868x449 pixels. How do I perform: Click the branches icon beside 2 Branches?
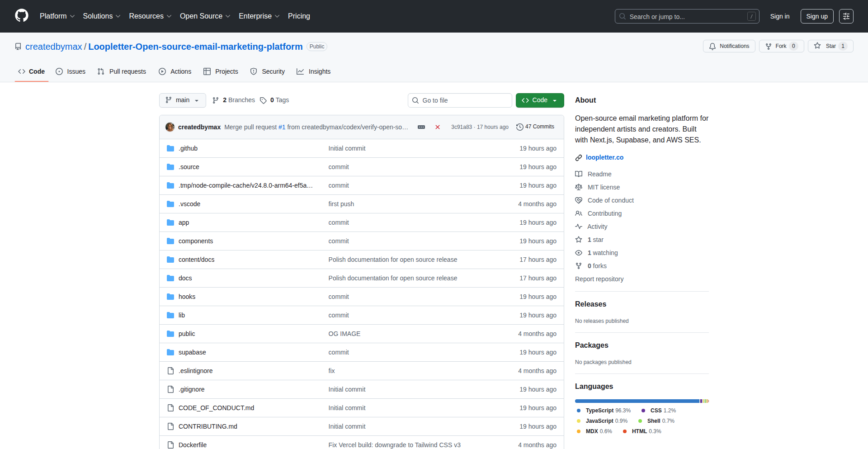pyautogui.click(x=216, y=100)
